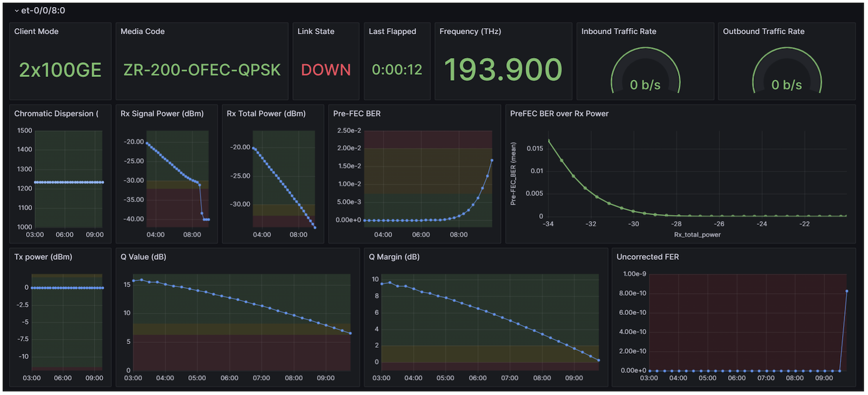Click the Inbound Traffic Rate panel title
868x395 pixels.
[x=619, y=31]
